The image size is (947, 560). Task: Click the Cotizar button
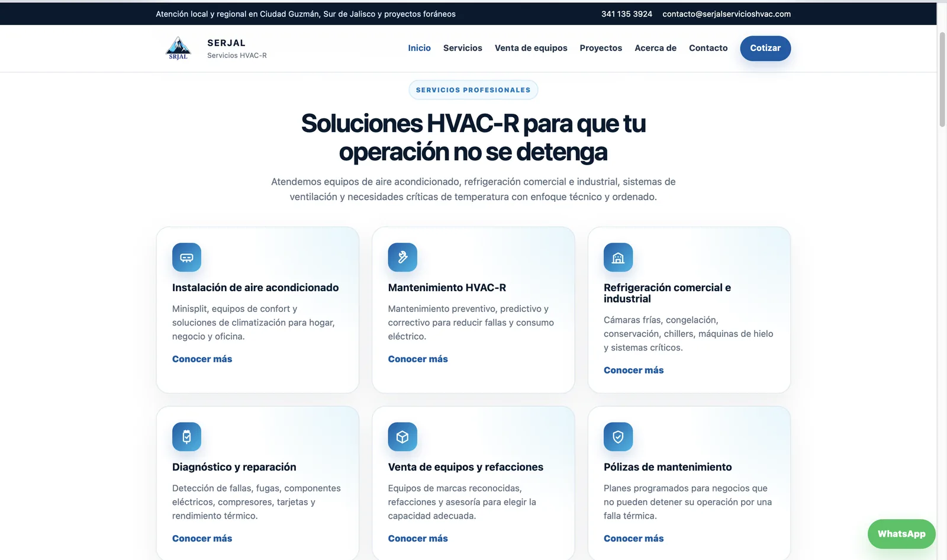point(765,48)
